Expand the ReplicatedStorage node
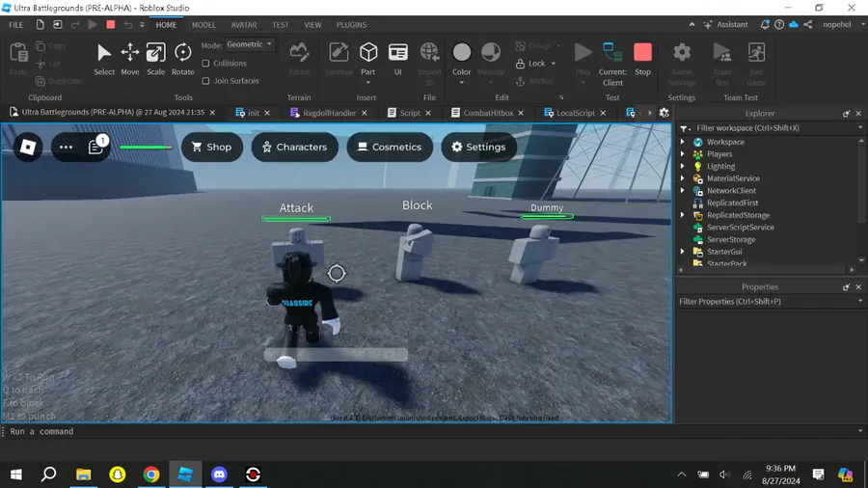 tap(683, 215)
